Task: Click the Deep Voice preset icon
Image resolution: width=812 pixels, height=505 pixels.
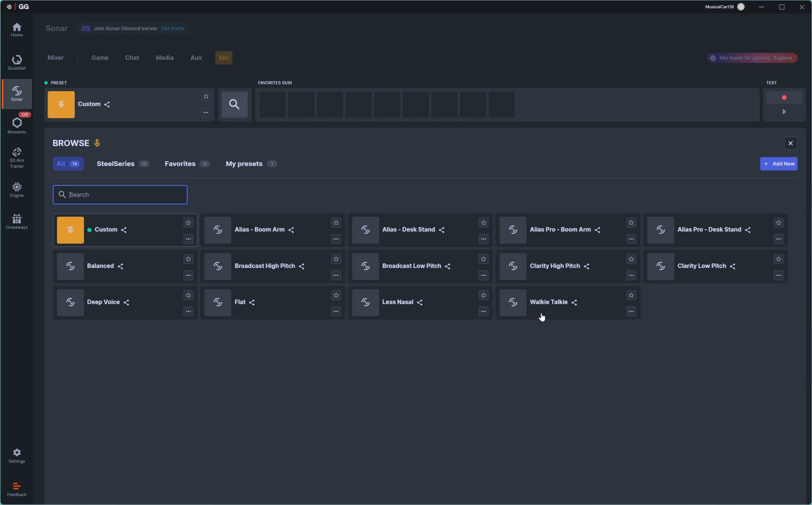Action: pos(70,302)
